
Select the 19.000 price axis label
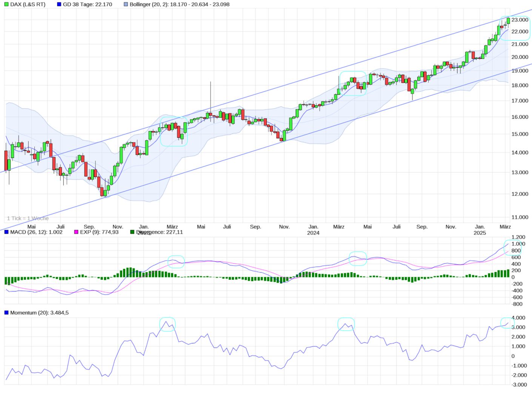pyautogui.click(x=520, y=71)
